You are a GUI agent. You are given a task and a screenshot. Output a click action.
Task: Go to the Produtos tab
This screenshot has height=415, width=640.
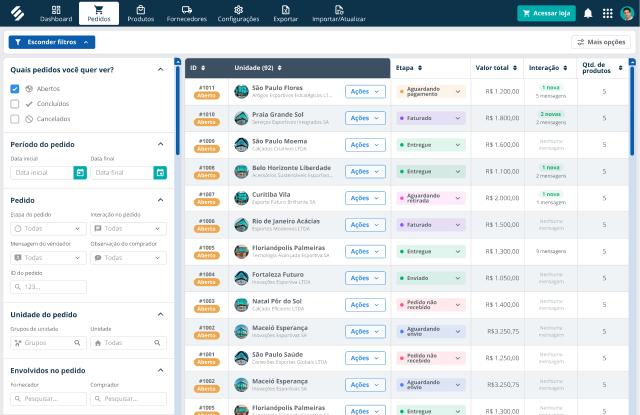coord(140,13)
